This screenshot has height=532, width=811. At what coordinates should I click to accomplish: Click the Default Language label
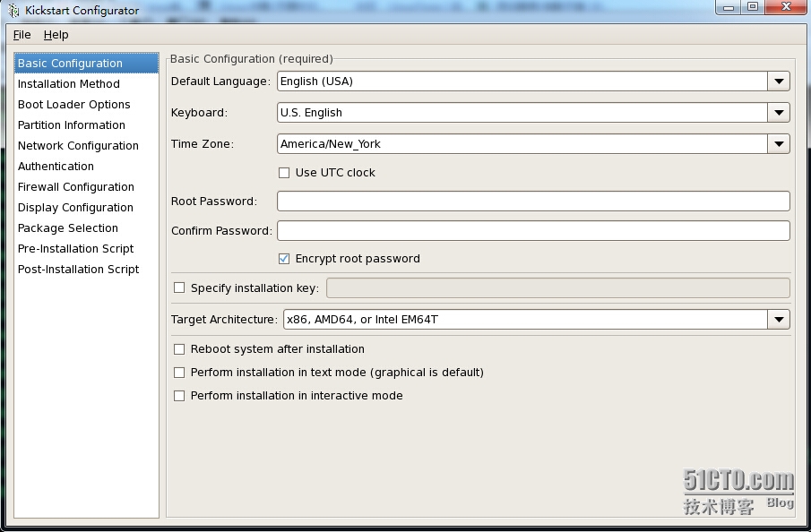coord(220,82)
